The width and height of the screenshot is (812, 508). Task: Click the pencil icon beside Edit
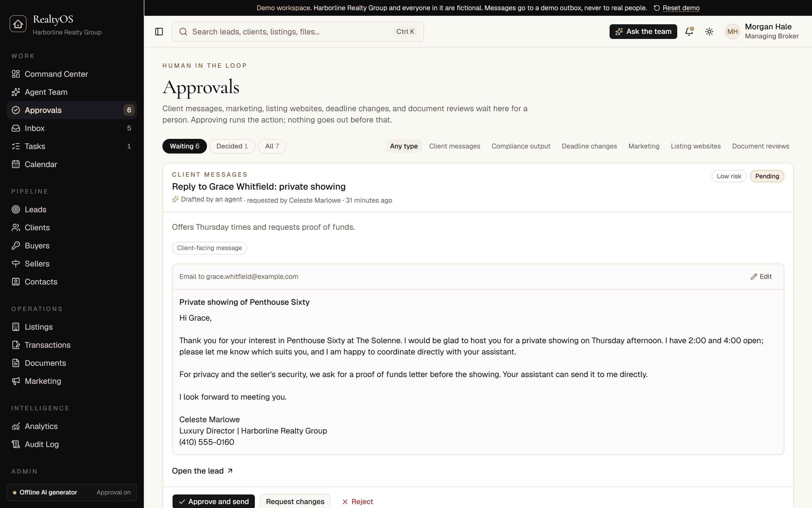tap(754, 277)
